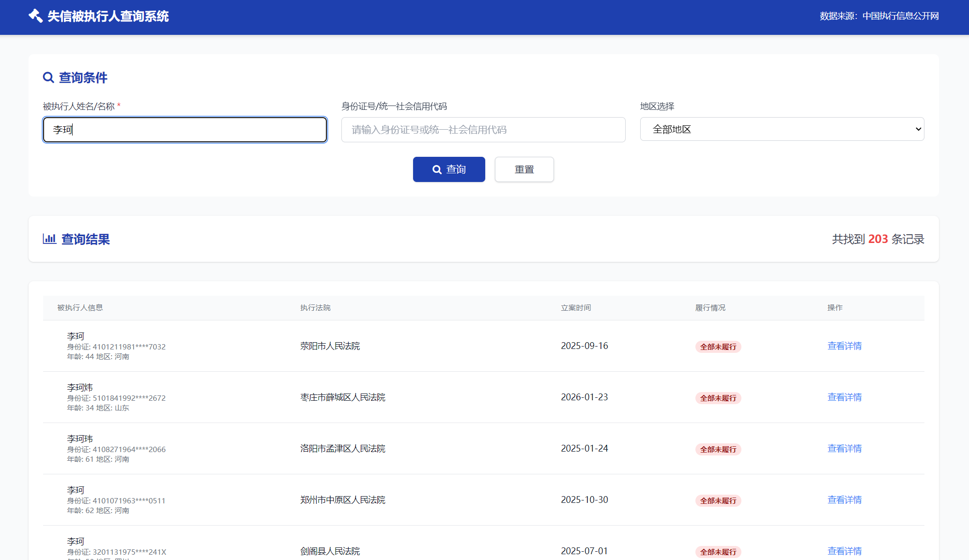Open 查看详情 for 李珂 at 郑州市中原区人民法院

tap(845, 499)
